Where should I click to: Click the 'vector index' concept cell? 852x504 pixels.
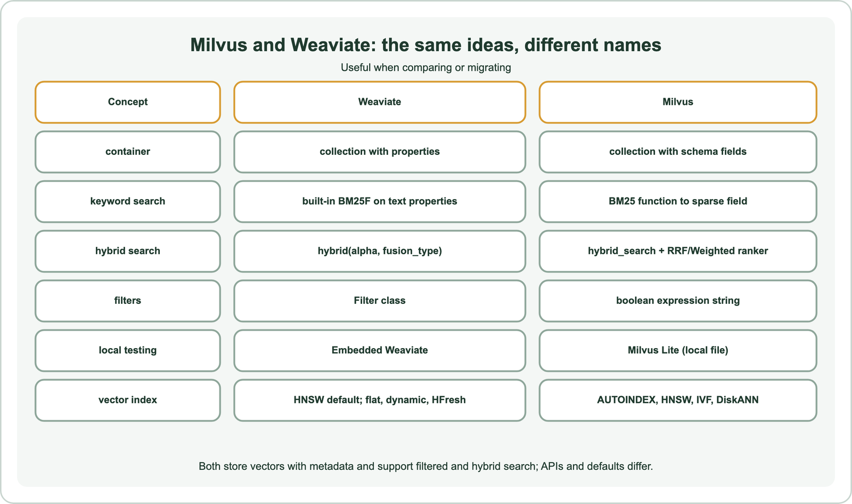[x=128, y=400]
